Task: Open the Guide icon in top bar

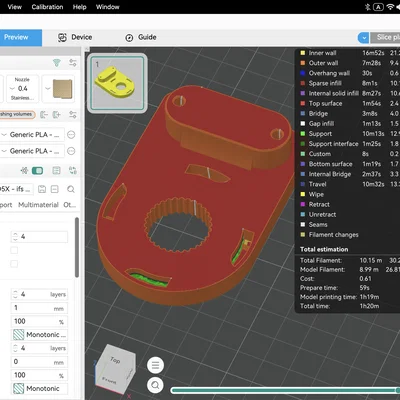Action: tap(129, 38)
